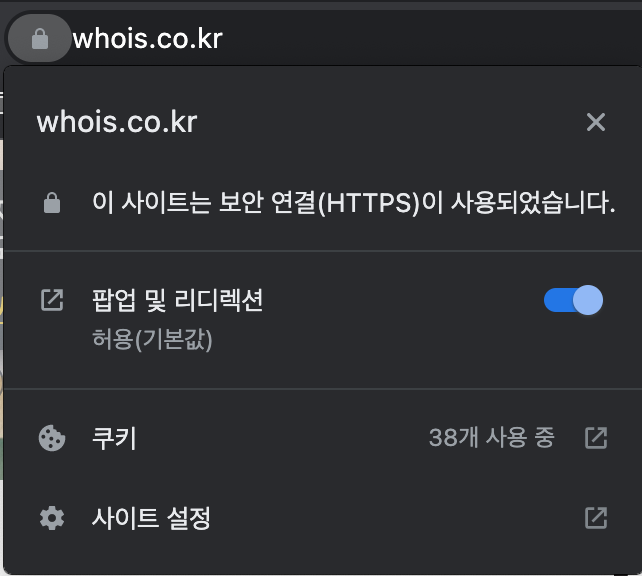The height and width of the screenshot is (576, 642).
Task: Click the 허용(기본값) status text
Action: (x=152, y=339)
